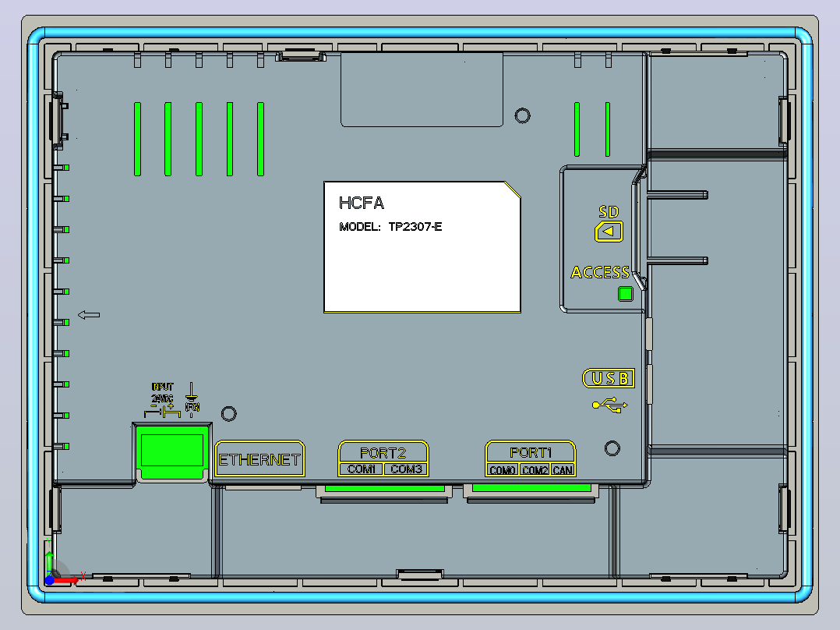Click the COM1 label
Screen dimensions: 840x630
361,469
